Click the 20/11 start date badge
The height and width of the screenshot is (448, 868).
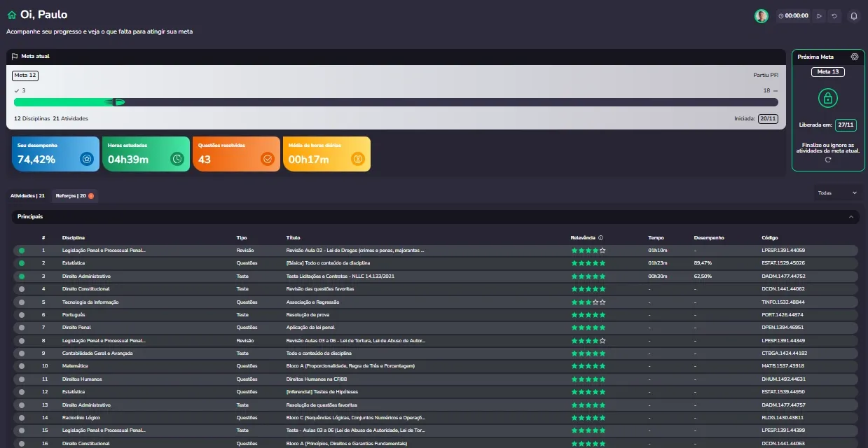coord(768,119)
